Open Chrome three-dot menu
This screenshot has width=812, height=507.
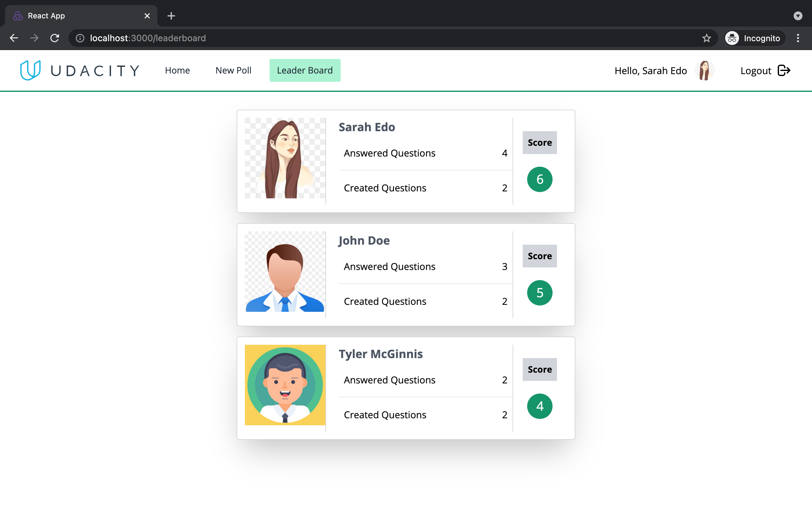[x=798, y=38]
